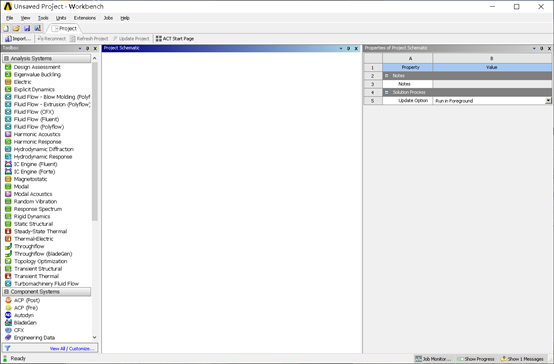This screenshot has width=554, height=364.
Task: Select the Autodyn component icon
Action: click(8, 315)
